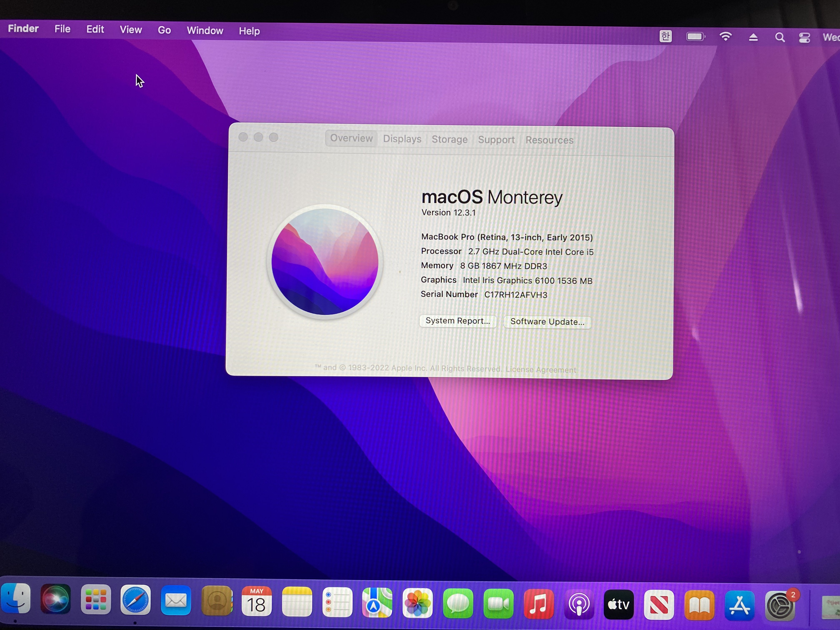Viewport: 840px width, 630px height.
Task: Open Wi-Fi menu in menu bar
Action: pyautogui.click(x=725, y=36)
